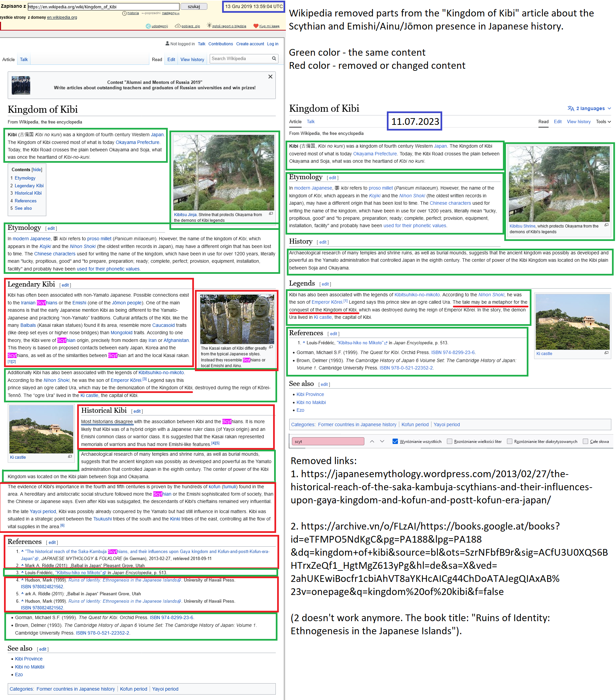This screenshot has height=700, width=616.
Task: Open the Ki castle photo on left page
Action: [x=41, y=430]
